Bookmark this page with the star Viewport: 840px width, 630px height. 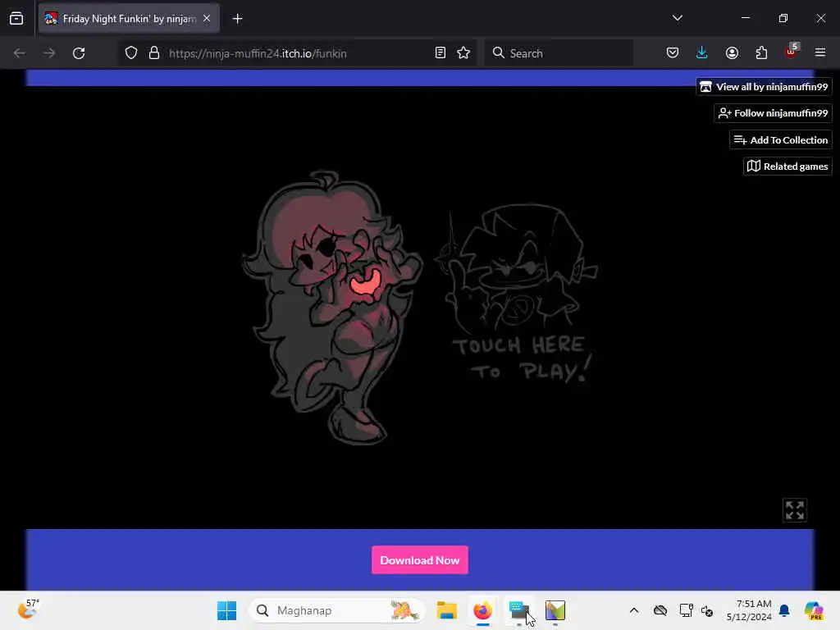(x=463, y=53)
